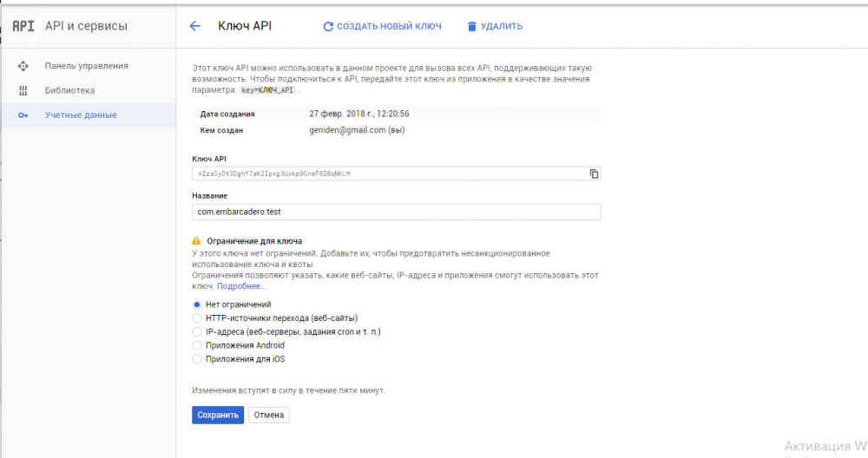This screenshot has width=868, height=458.
Task: Click the trash icon beside Удалить
Action: point(471,27)
